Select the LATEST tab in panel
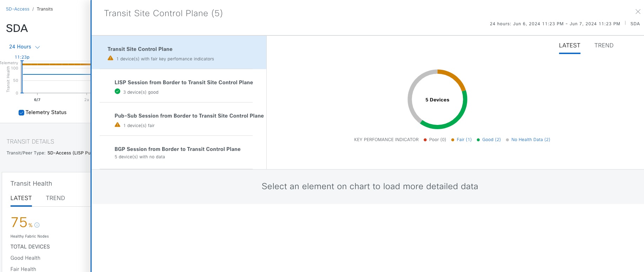 (569, 46)
